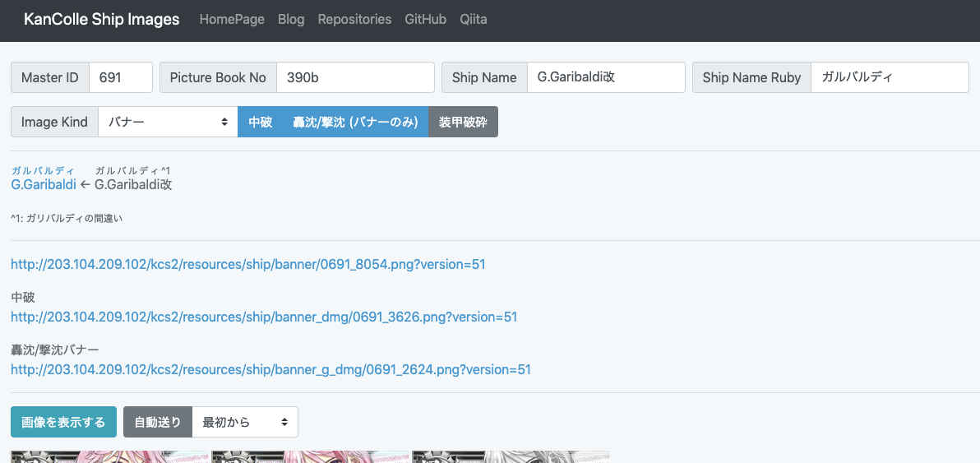Click the 自動送り button
The height and width of the screenshot is (463, 980).
(x=158, y=422)
